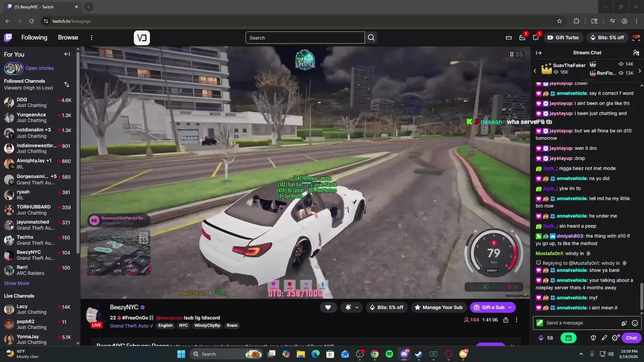Image resolution: width=644 pixels, height=362 pixels.
Task: Open Lacy live channel in sidebar
Action: (x=38, y=309)
